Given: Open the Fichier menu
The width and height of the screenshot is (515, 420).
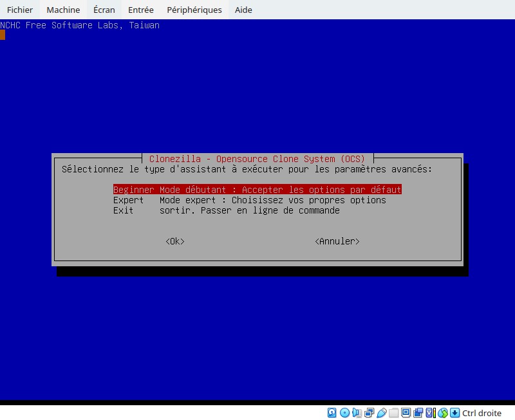Looking at the screenshot, I should pyautogui.click(x=20, y=10).
